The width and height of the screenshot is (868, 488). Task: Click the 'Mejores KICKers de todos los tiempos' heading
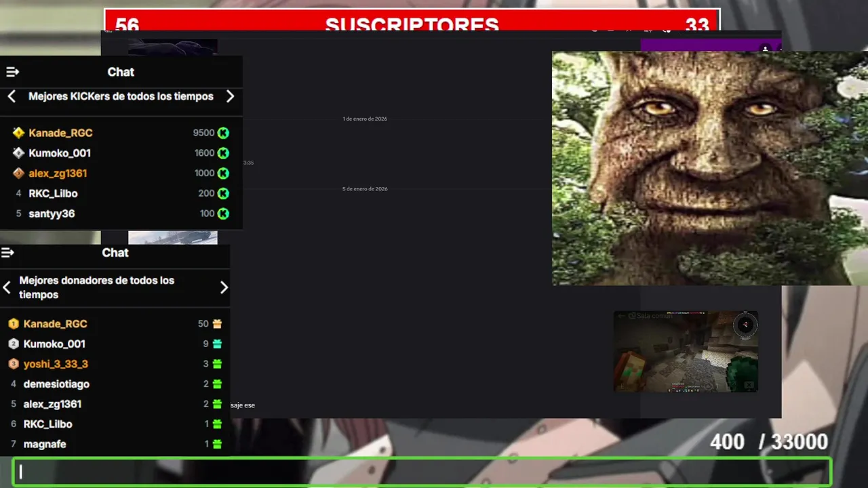click(121, 96)
